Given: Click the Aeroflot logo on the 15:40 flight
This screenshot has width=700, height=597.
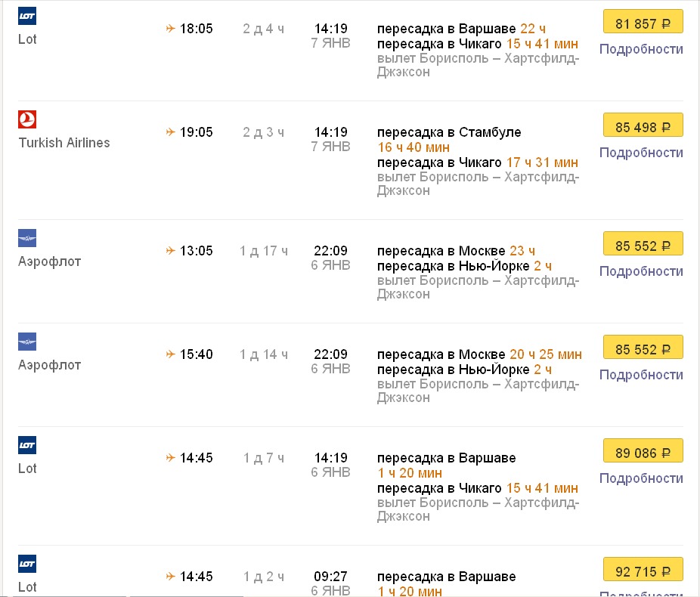Looking at the screenshot, I should point(27,342).
